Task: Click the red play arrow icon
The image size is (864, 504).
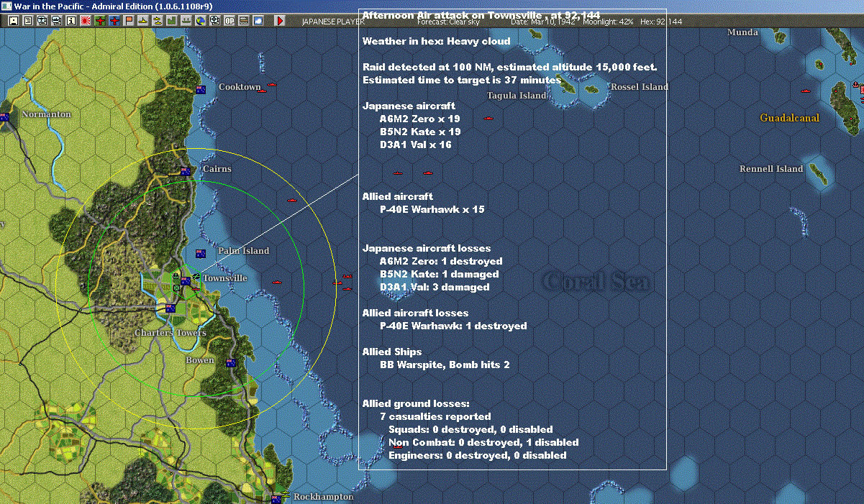Action: point(280,21)
